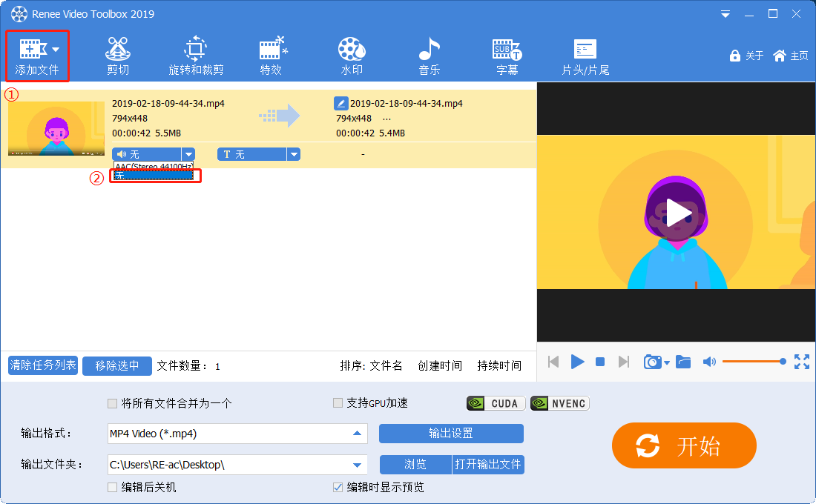The height and width of the screenshot is (504, 816).
Task: Expand the 添加文件 dropdown arrow
Action: click(x=56, y=50)
